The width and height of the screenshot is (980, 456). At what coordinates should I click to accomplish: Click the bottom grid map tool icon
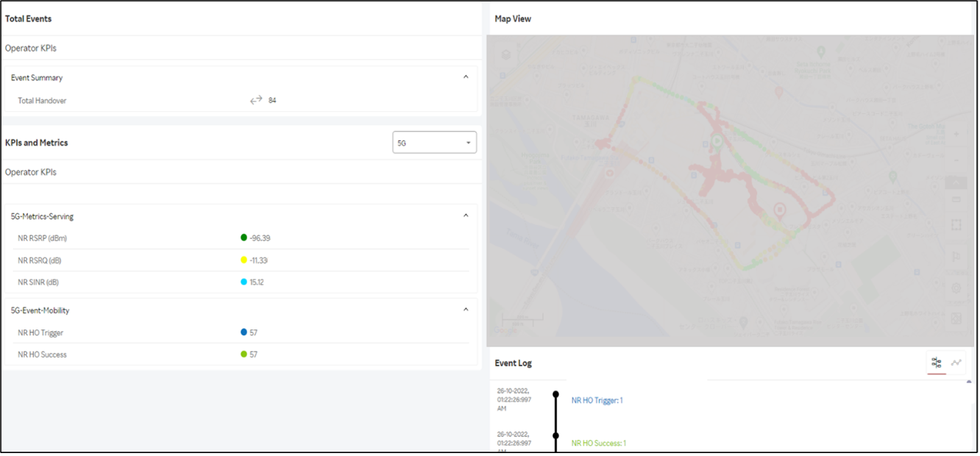click(x=956, y=318)
